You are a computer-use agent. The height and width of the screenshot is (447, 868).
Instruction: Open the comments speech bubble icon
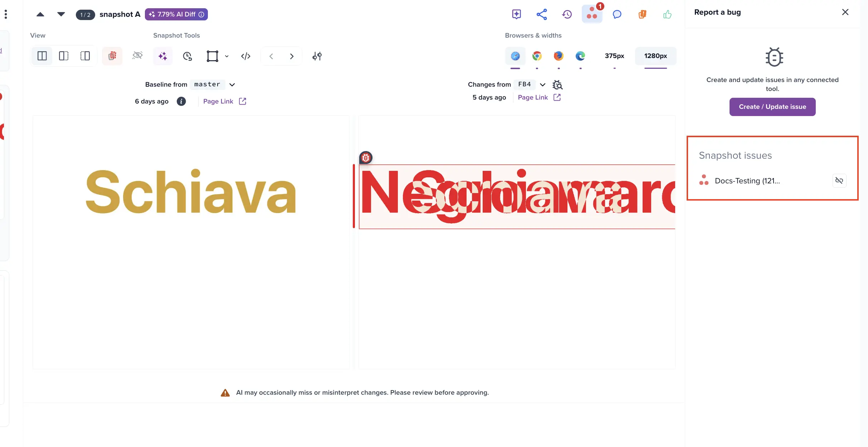click(617, 14)
